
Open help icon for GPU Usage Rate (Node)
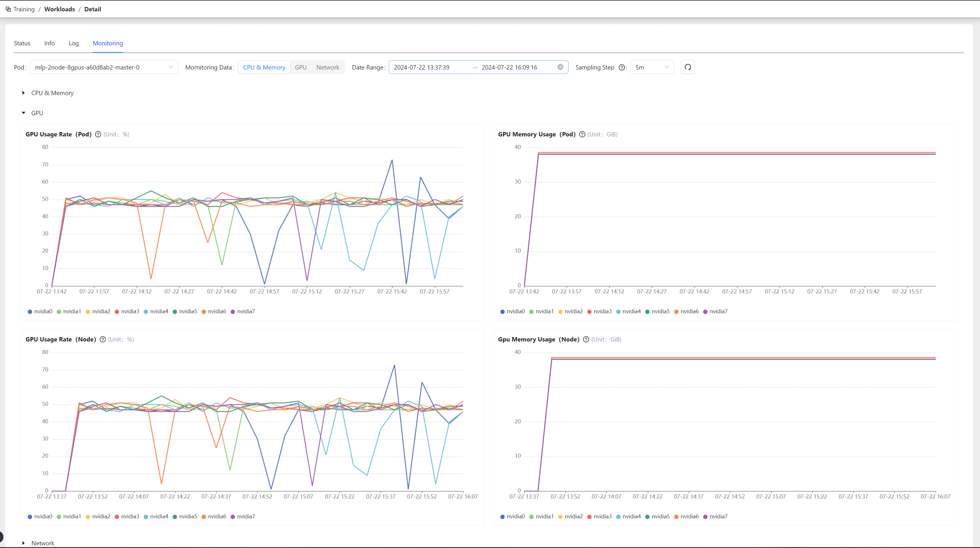[x=103, y=339]
